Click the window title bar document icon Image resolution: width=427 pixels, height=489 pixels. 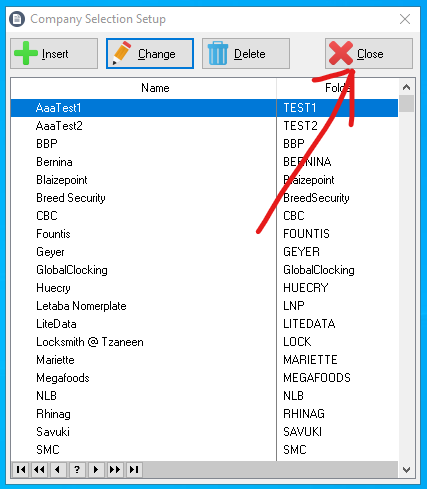click(17, 19)
